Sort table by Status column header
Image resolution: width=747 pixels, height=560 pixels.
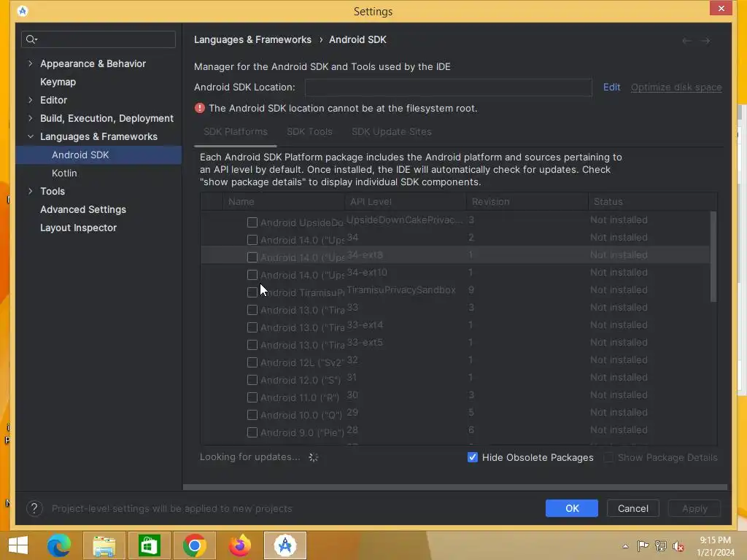pyautogui.click(x=652, y=201)
